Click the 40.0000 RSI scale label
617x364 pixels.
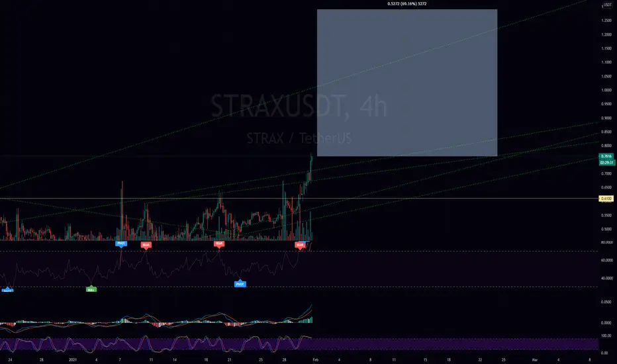click(606, 278)
